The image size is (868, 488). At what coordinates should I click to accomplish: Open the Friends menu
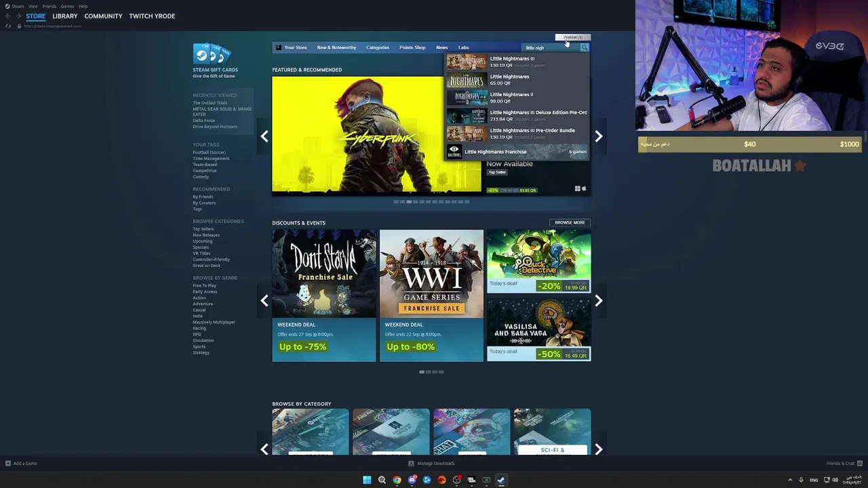[x=50, y=6]
